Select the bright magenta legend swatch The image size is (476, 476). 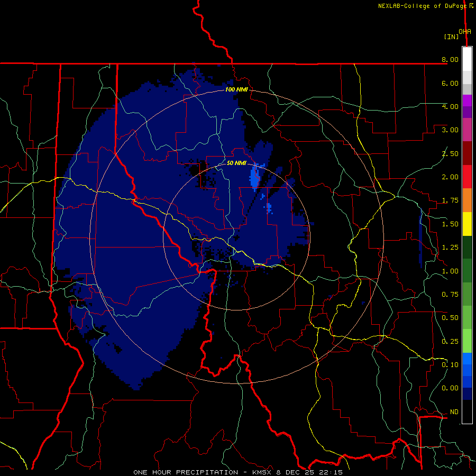pyautogui.click(x=467, y=101)
